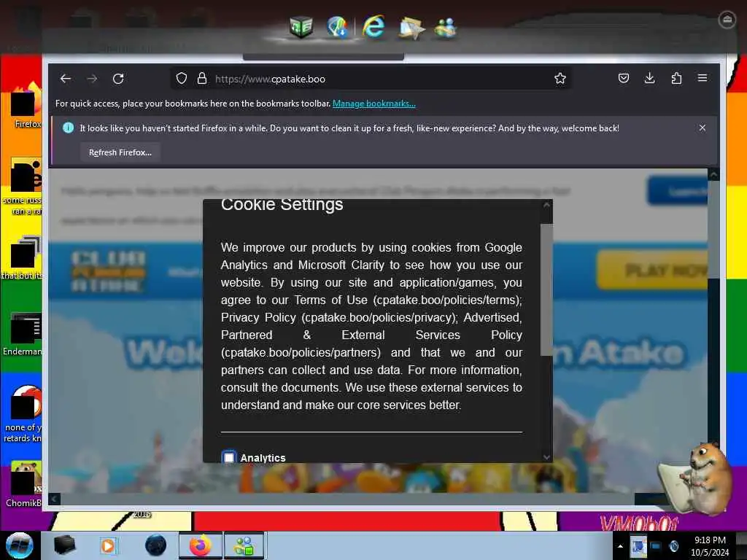Click the blurred blue Learn more button

coord(677,191)
